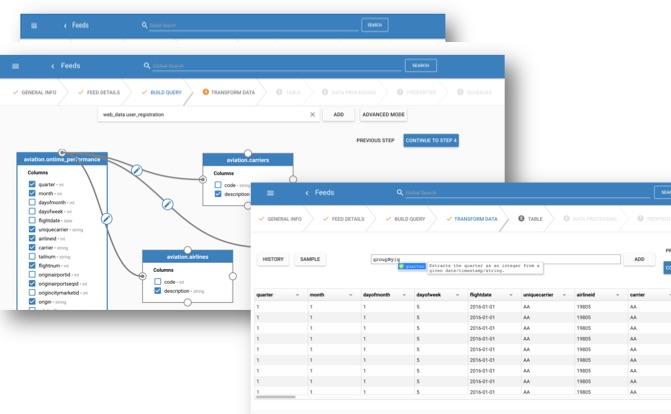Select the quarter autocomplete suggestion
671x414 pixels.
(x=412, y=266)
